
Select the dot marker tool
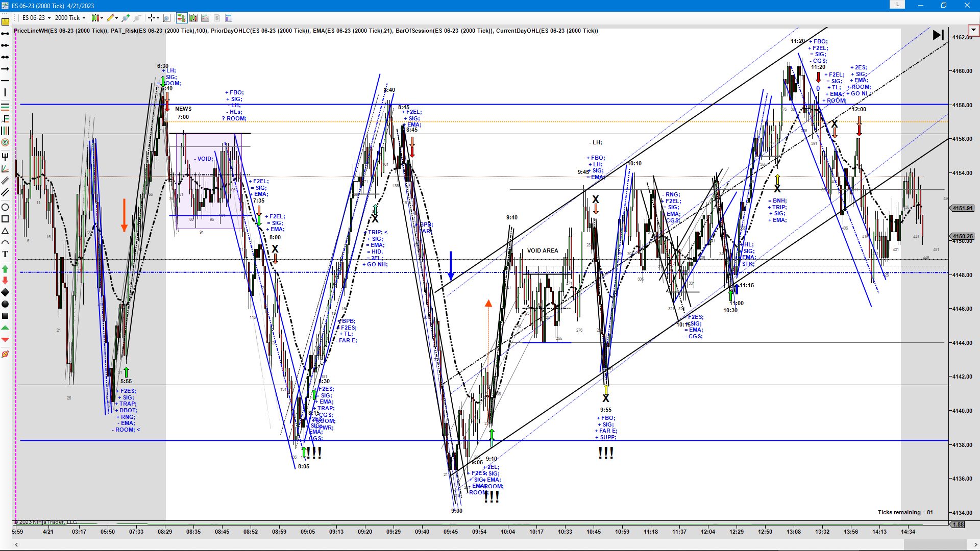pos(5,304)
